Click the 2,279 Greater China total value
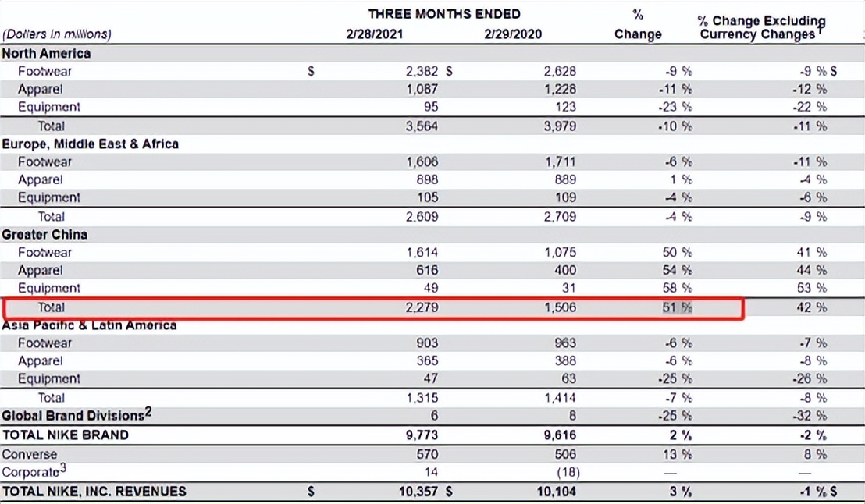Image resolution: width=865 pixels, height=504 pixels. [422, 307]
